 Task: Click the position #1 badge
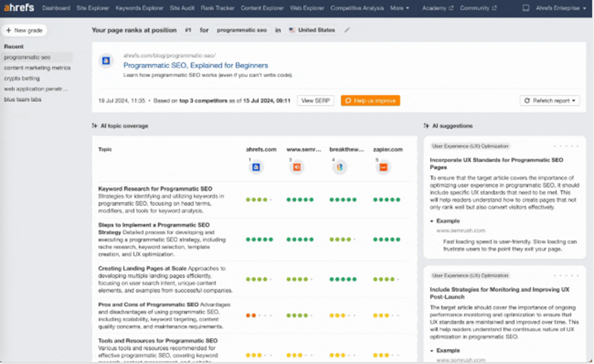[188, 30]
